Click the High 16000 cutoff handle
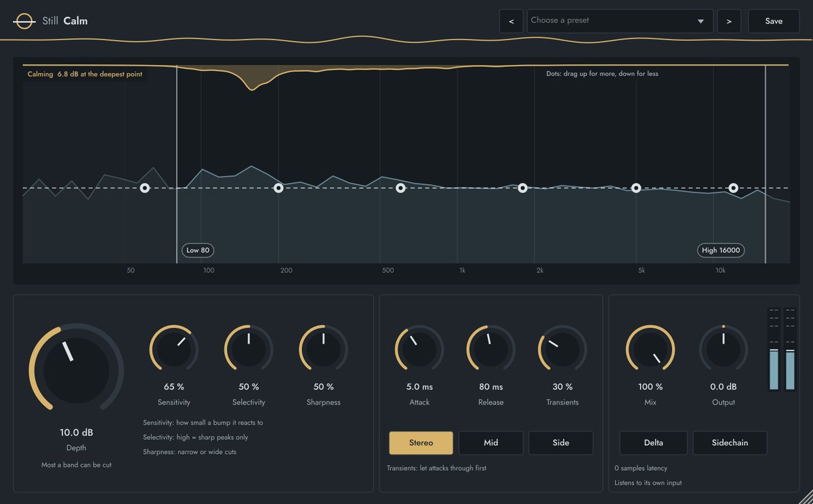The width and height of the screenshot is (813, 504). click(721, 250)
